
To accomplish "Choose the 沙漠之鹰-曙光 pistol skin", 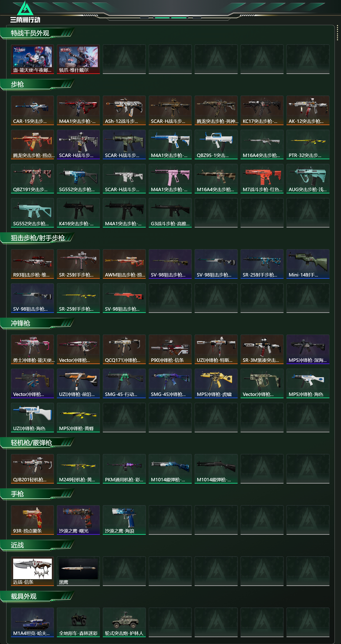I will tap(78, 520).
